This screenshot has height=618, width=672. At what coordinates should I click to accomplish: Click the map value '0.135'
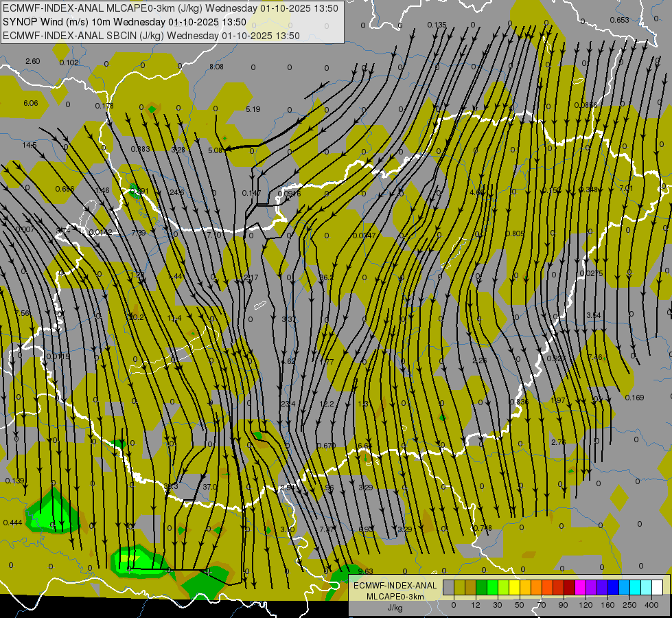[437, 25]
